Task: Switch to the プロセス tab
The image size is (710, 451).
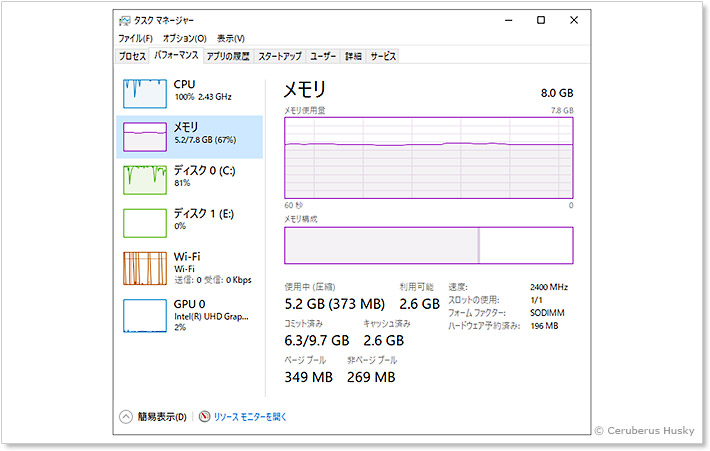Action: point(132,56)
